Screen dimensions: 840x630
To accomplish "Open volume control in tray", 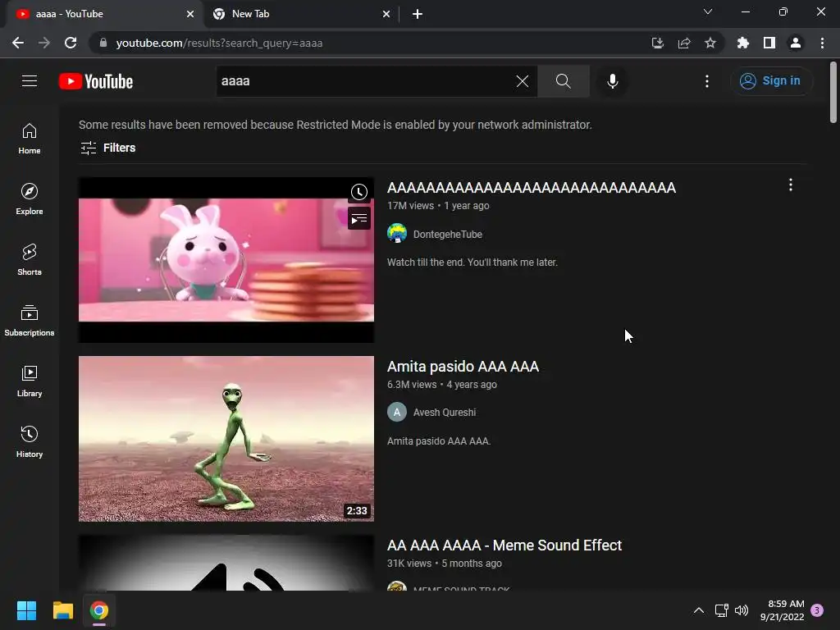I will point(742,610).
